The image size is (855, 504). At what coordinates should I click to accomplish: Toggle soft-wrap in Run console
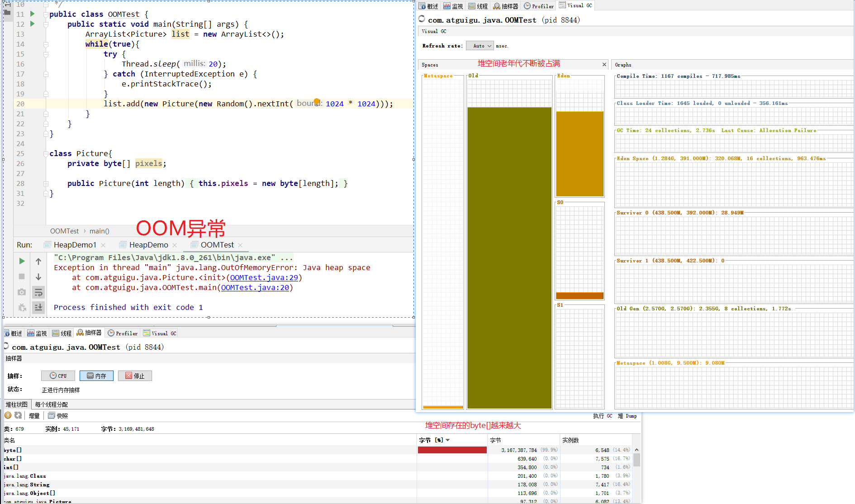pos(38,292)
